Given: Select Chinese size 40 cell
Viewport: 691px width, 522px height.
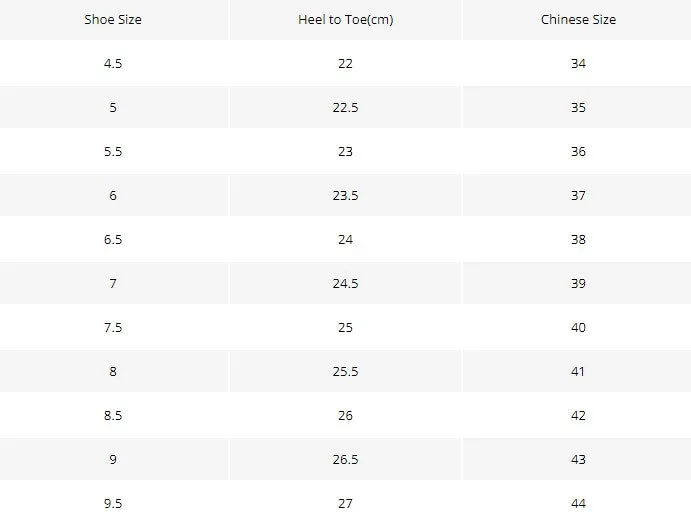Looking at the screenshot, I should click(x=577, y=327).
